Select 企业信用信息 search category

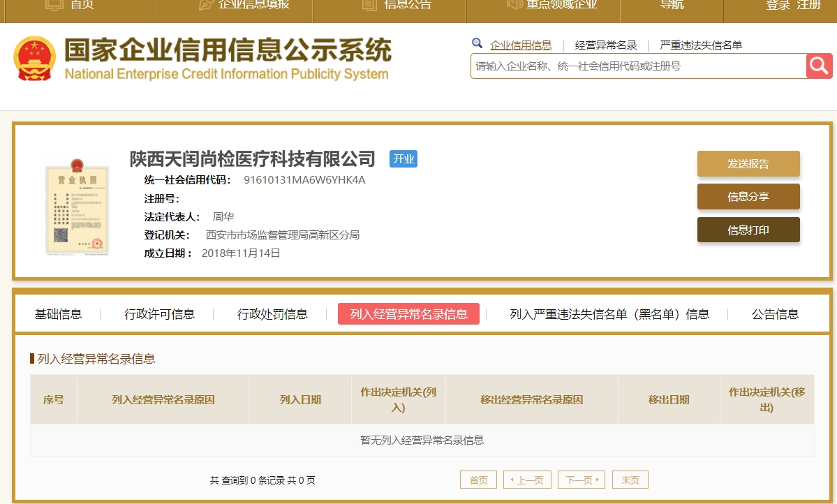tap(521, 45)
